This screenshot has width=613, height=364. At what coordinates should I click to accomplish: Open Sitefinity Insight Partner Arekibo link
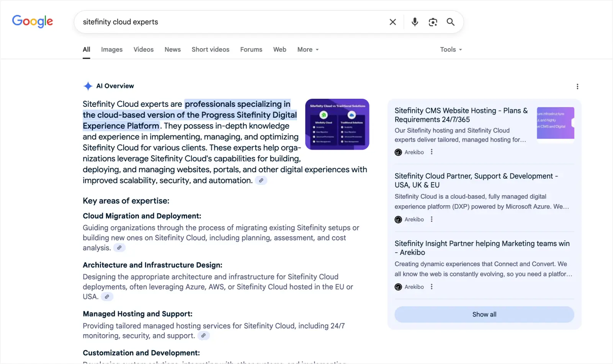click(482, 248)
